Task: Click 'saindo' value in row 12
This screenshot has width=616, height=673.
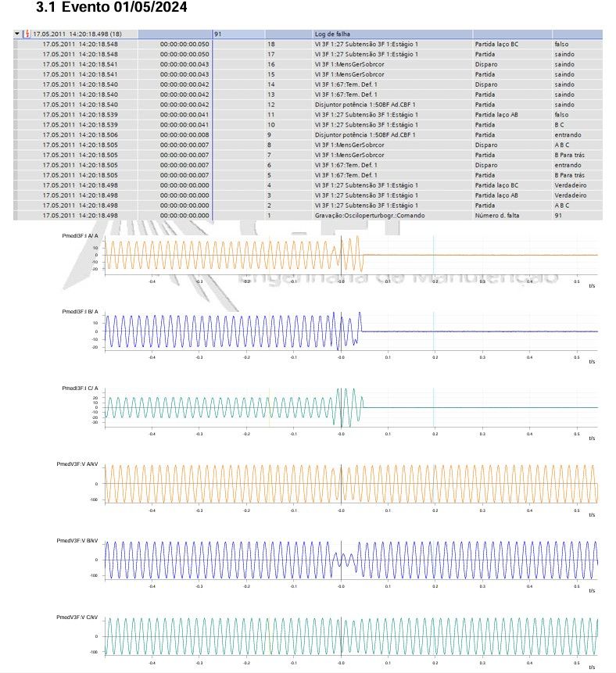Action: click(x=564, y=104)
